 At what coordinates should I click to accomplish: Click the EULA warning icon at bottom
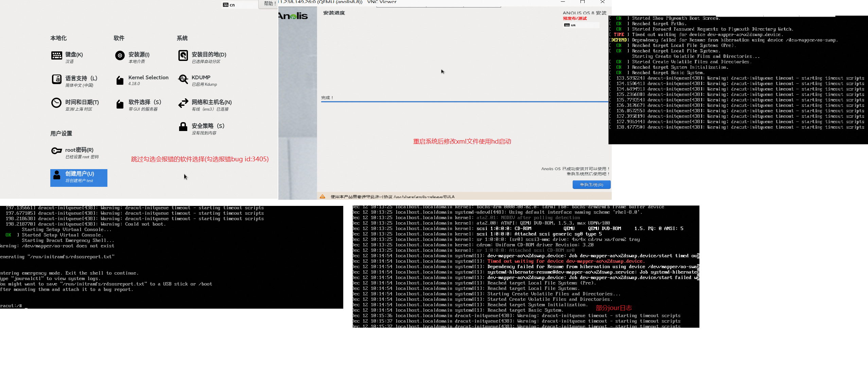click(323, 196)
